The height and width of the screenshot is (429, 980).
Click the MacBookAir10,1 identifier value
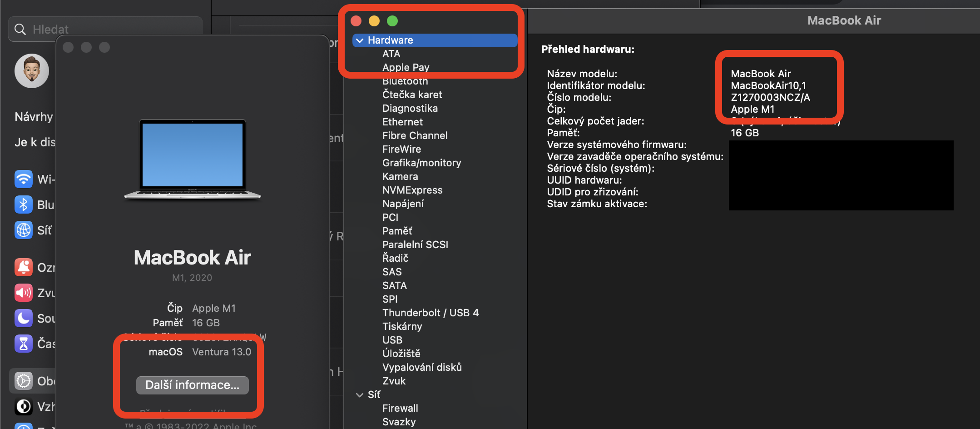click(x=768, y=85)
